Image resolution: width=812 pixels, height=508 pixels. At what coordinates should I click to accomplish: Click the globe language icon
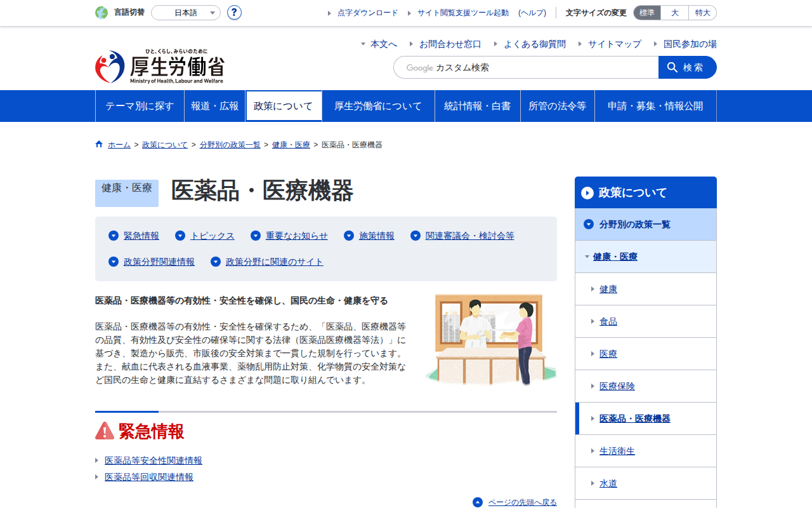[101, 13]
